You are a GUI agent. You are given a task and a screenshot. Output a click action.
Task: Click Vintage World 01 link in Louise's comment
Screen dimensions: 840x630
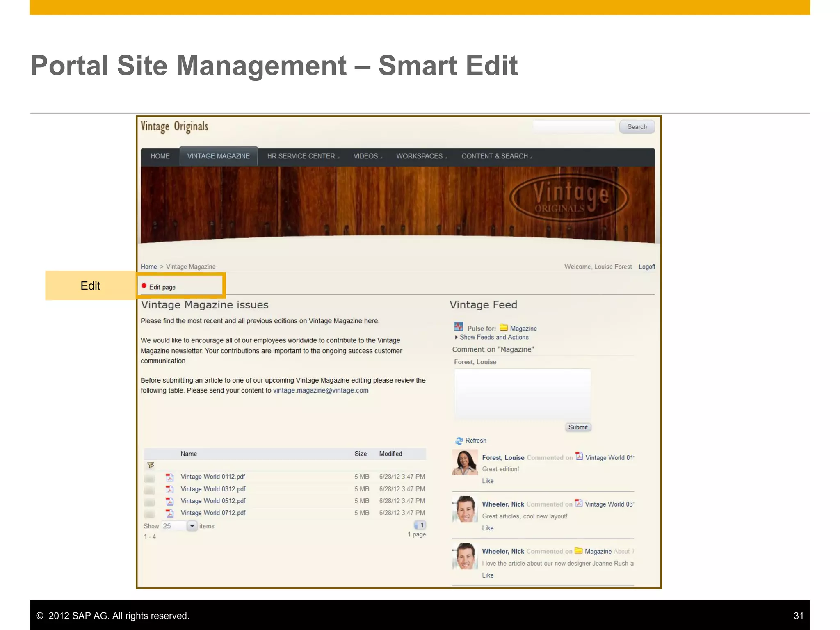coord(609,457)
